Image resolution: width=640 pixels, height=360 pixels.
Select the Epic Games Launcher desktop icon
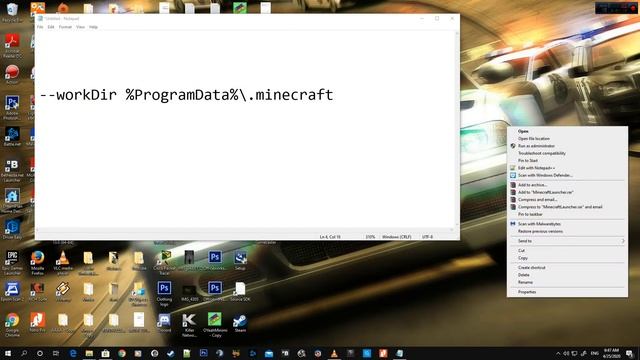12,261
